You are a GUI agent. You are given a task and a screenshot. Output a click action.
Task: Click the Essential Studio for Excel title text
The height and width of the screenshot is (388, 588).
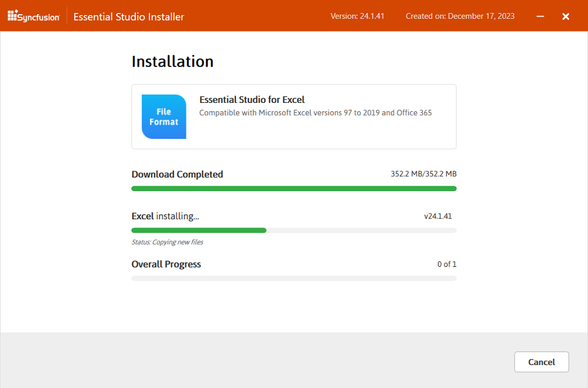coord(252,99)
